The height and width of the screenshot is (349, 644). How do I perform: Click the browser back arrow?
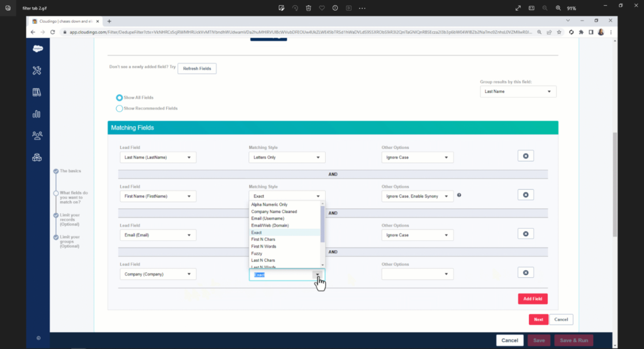tap(33, 32)
